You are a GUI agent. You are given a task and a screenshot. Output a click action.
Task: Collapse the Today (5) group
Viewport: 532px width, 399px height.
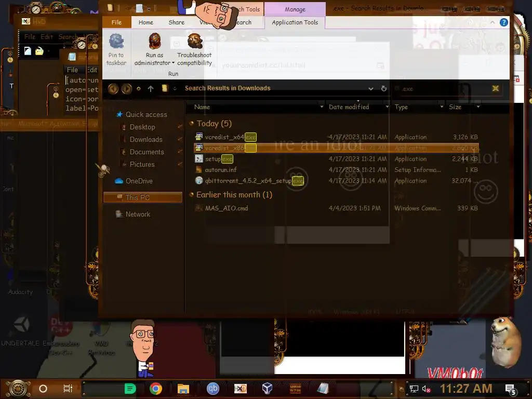click(192, 124)
